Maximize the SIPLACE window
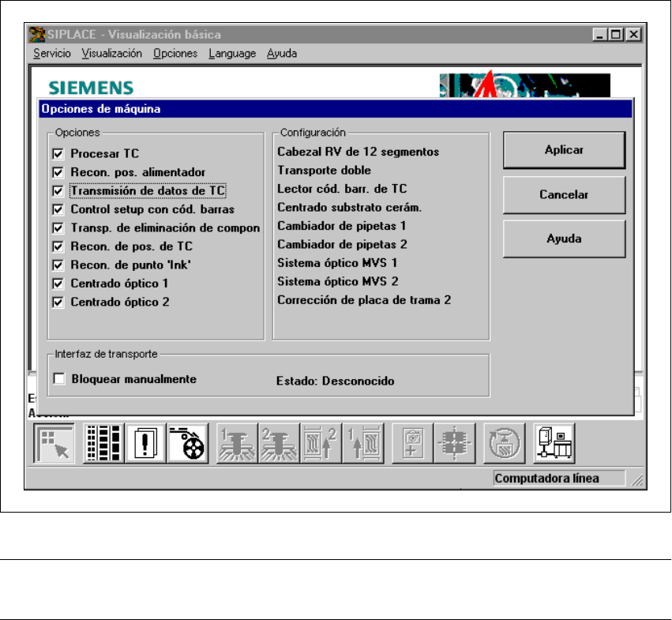 click(616, 34)
